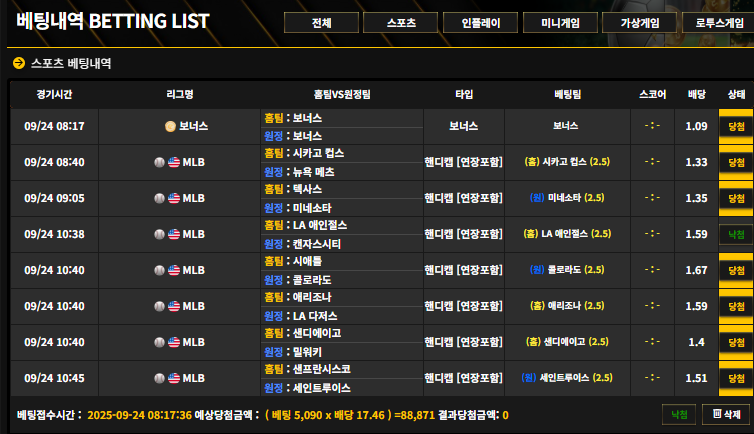Viewport: 754px width, 434px height.
Task: Click the 경기시간 column header
Action: point(54,94)
